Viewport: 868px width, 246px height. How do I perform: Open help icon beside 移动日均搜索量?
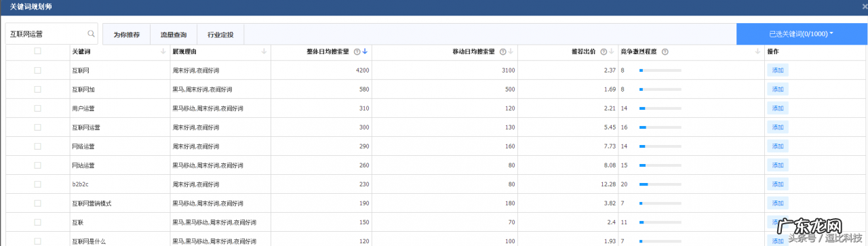[x=502, y=52]
